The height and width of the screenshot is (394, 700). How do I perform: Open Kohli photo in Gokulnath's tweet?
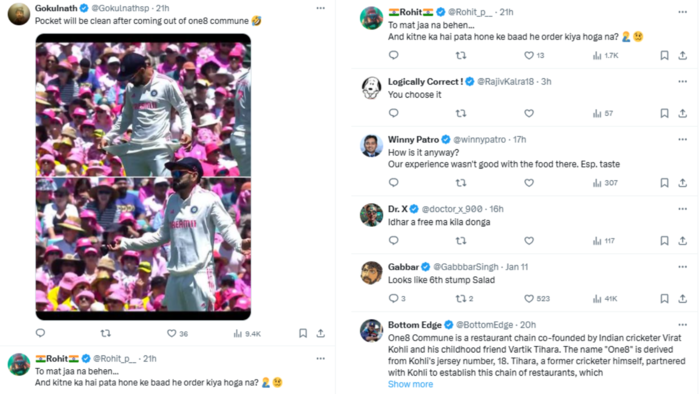point(143,177)
